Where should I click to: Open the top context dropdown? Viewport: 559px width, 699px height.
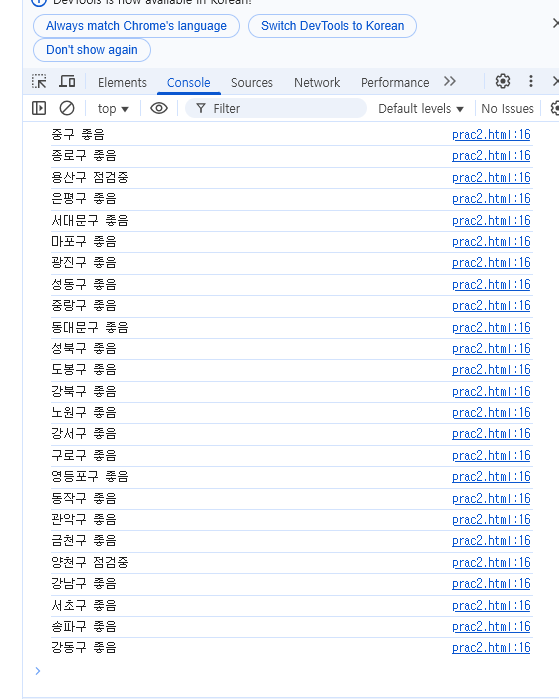pos(113,109)
